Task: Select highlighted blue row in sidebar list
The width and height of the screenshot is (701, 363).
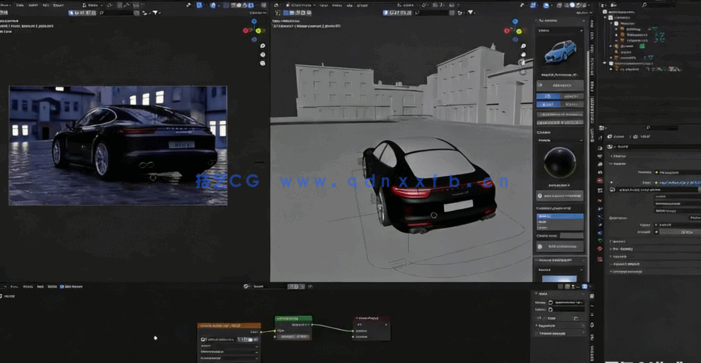Action: (560, 216)
